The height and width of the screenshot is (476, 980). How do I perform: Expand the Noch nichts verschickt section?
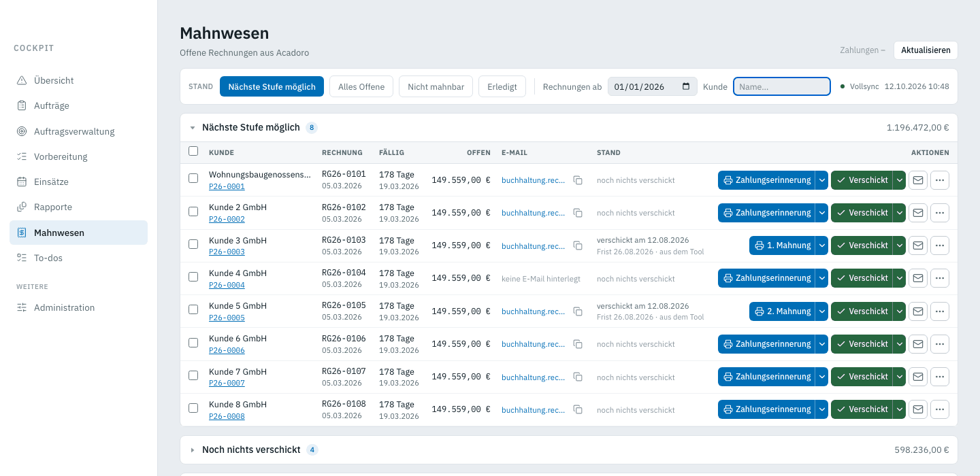(193, 450)
